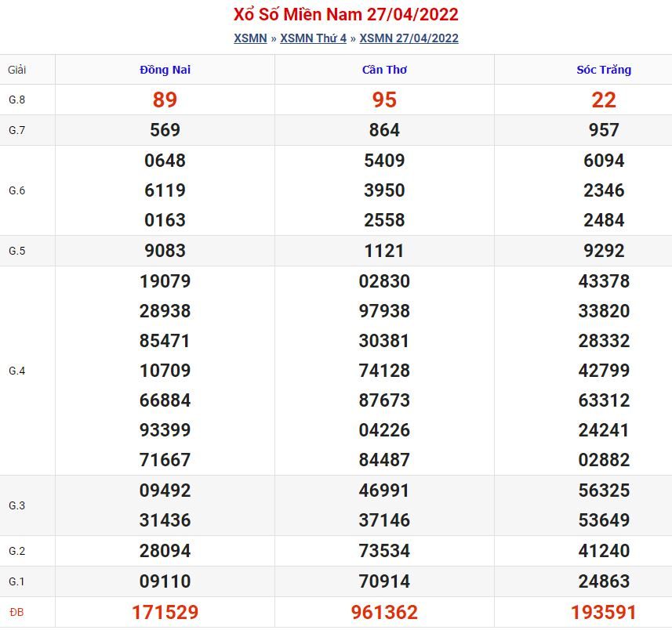Click G.7 number 569
The image size is (672, 630).
(x=165, y=130)
